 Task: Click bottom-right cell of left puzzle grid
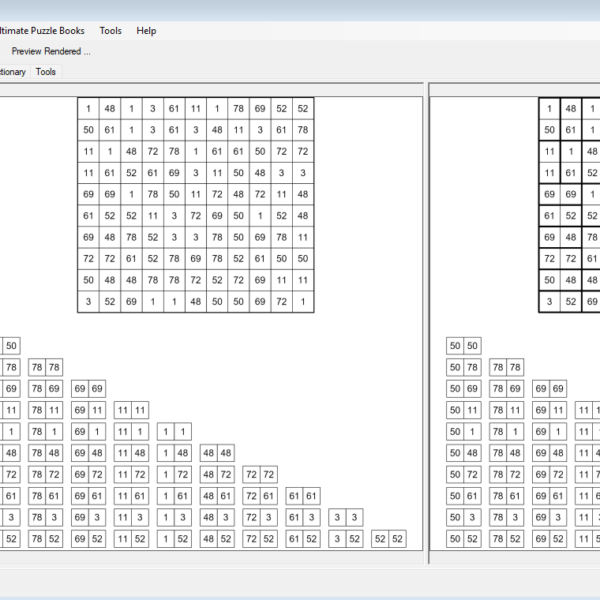tap(302, 301)
